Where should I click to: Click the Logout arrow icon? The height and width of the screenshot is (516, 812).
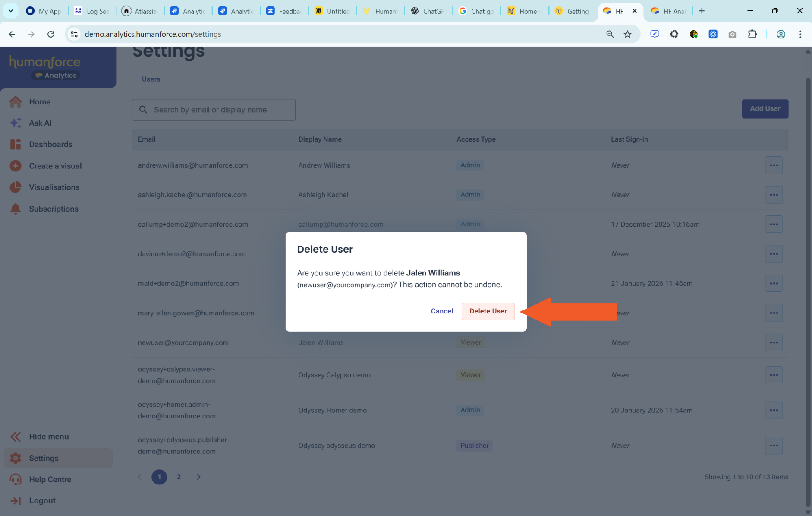click(x=16, y=501)
